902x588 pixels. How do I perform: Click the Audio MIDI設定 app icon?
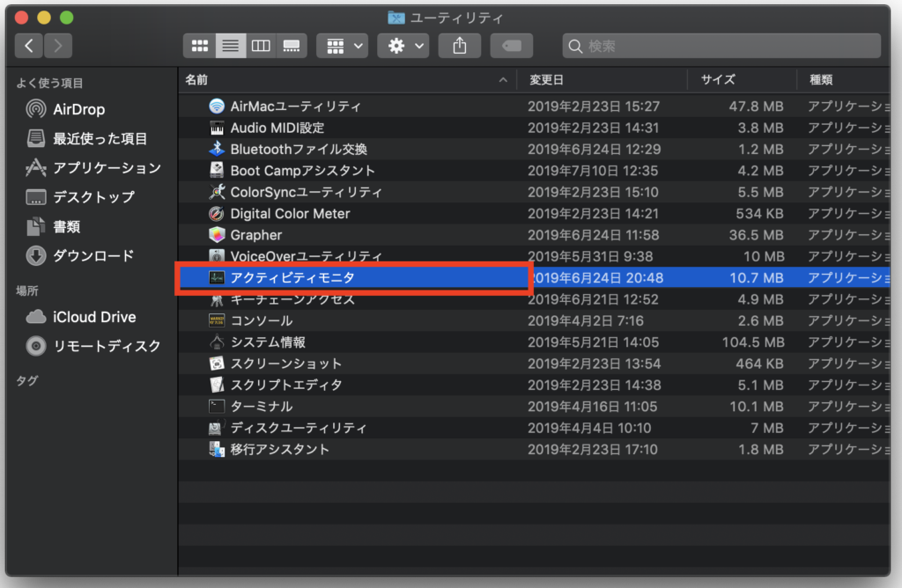click(217, 128)
